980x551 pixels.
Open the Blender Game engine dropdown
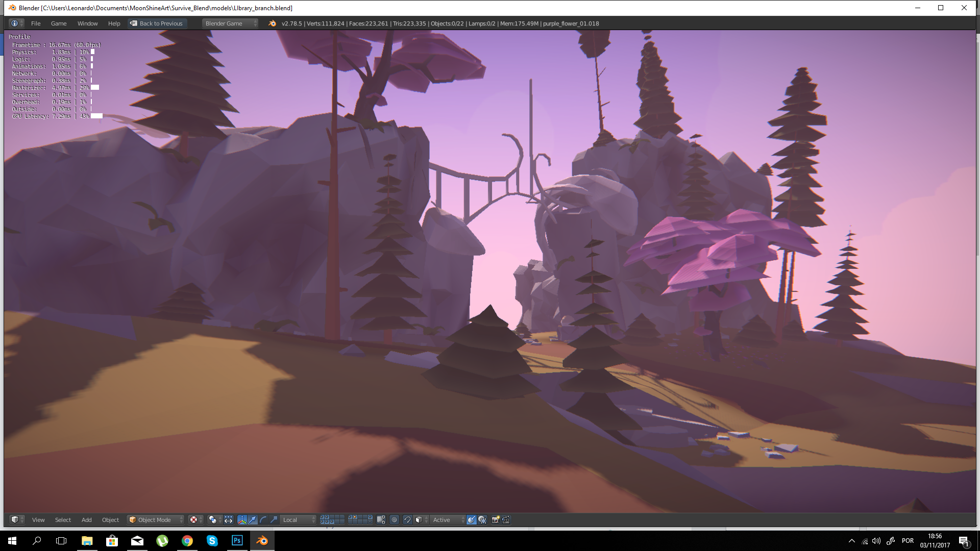click(x=230, y=23)
